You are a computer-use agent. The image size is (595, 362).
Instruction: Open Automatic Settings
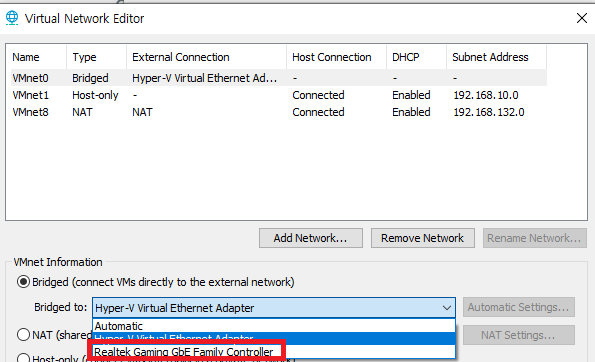point(518,307)
